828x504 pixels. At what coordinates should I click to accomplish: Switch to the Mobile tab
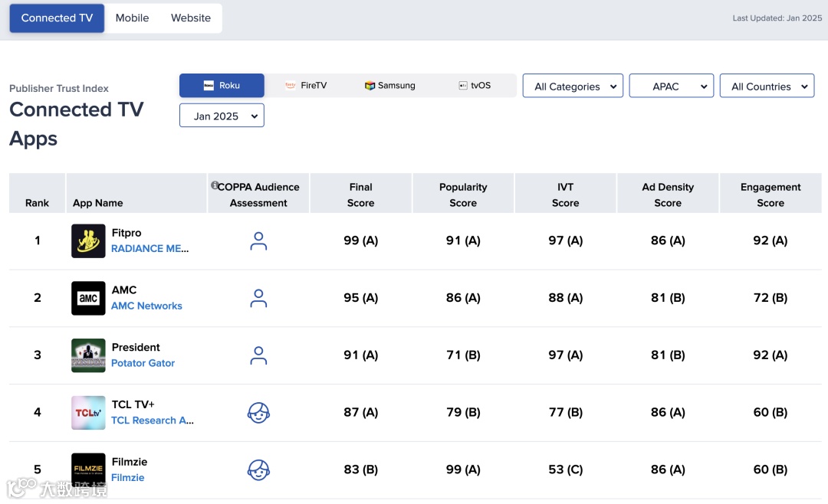tap(132, 18)
